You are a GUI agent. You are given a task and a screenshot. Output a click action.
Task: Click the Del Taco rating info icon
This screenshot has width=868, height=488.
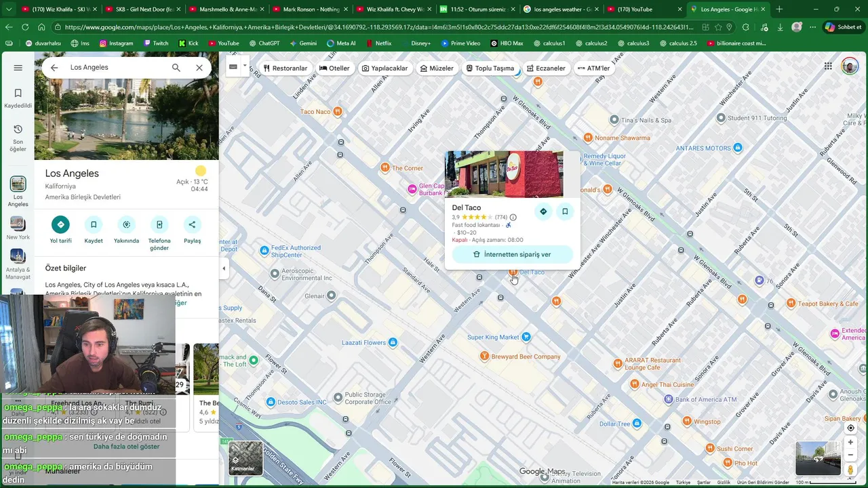tap(513, 218)
